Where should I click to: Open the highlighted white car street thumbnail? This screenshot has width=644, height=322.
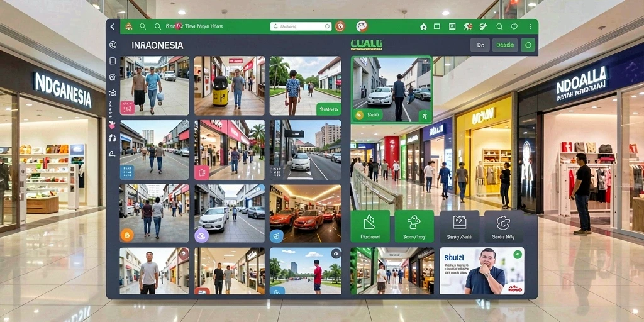[391, 89]
